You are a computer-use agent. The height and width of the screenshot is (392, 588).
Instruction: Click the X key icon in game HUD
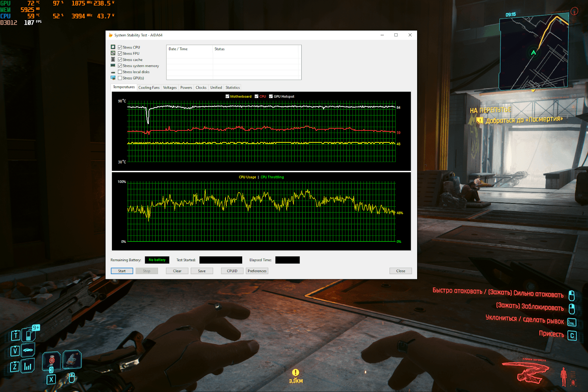[51, 380]
